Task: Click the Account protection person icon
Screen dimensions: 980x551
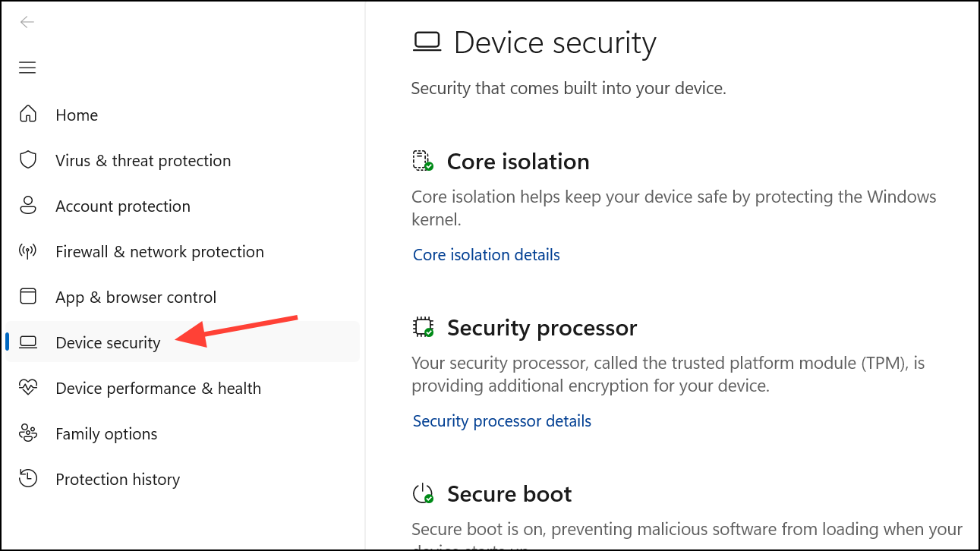Action: click(x=27, y=205)
